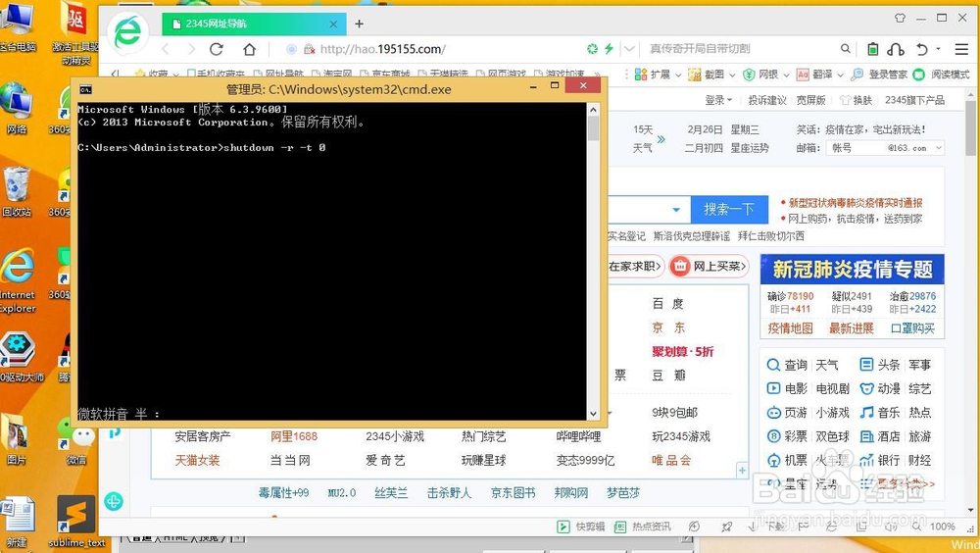Open 2345旗下产品 link
The width and height of the screenshot is (980, 553).
[914, 100]
